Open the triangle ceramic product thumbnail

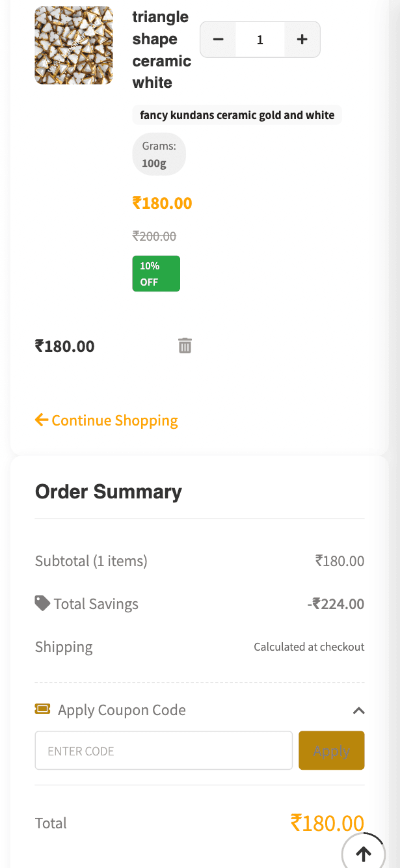coord(73,46)
